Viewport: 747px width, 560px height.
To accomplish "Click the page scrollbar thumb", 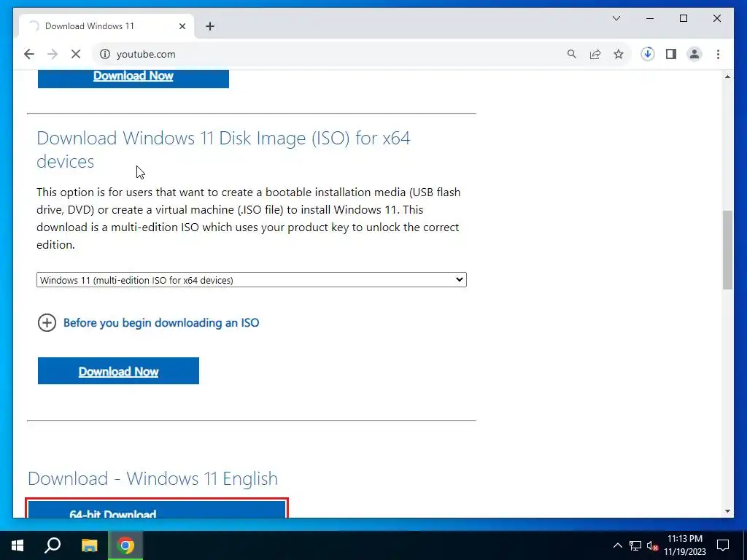I will [x=727, y=250].
